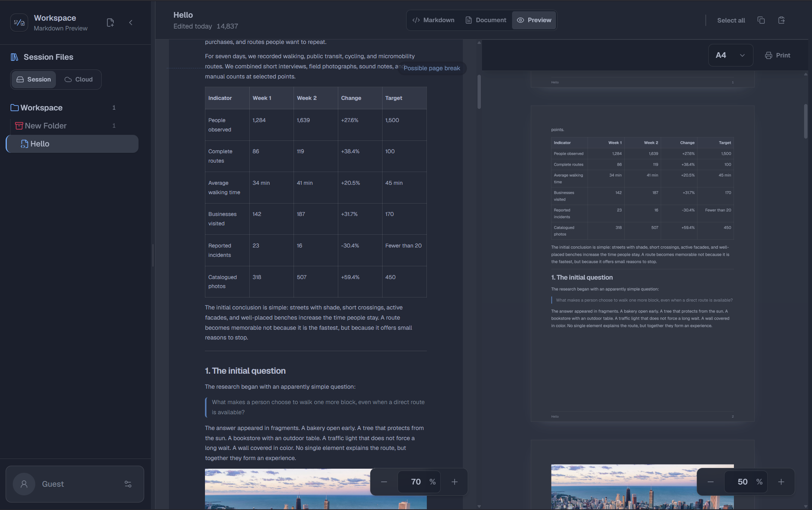The height and width of the screenshot is (510, 812).
Task: Click the Possible page break label
Action: tap(432, 68)
